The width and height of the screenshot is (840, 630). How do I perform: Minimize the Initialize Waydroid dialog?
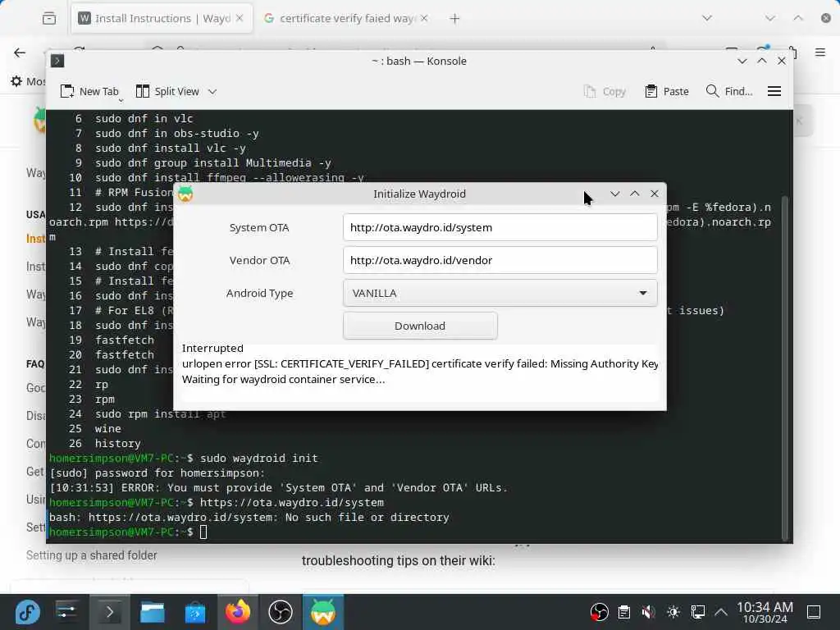(x=615, y=194)
